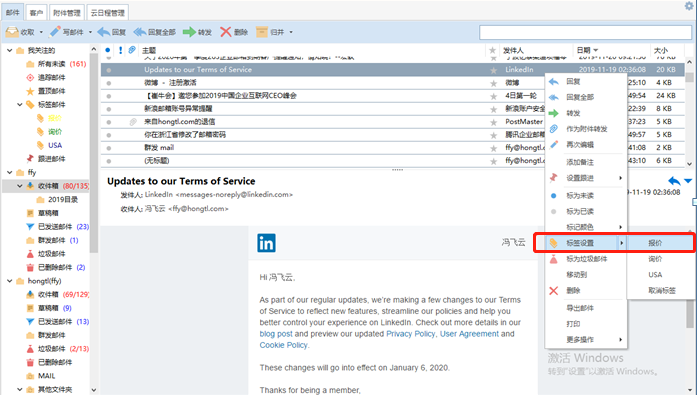Click the blue reply arrow in preview header
This screenshot has width=697, height=395.
674,181
